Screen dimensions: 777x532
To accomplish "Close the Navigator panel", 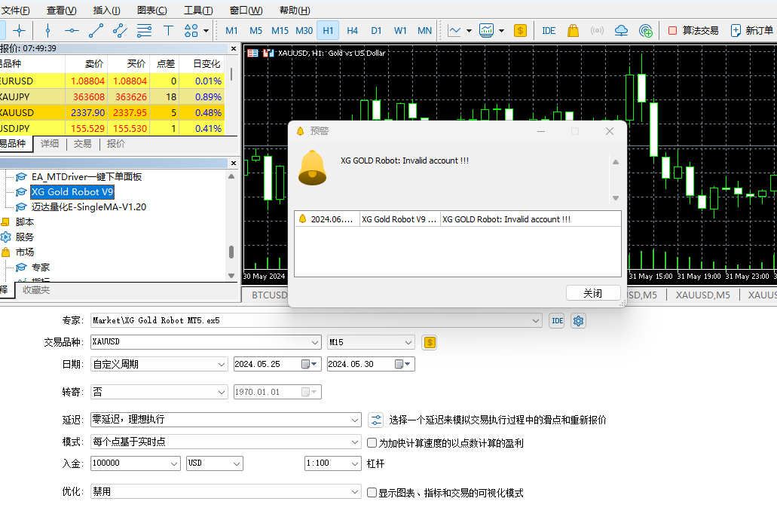I will [234, 163].
